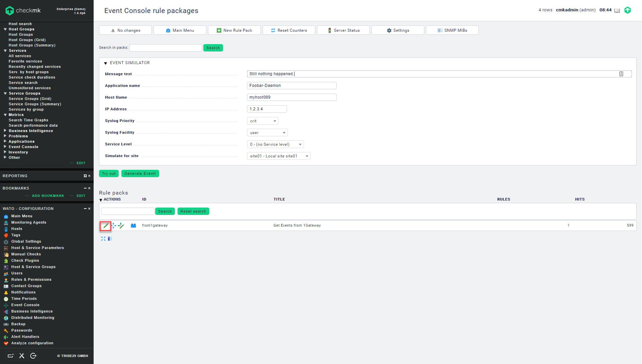Open the manual book icon beside clock
The height and width of the screenshot is (364, 642).
point(617,10)
